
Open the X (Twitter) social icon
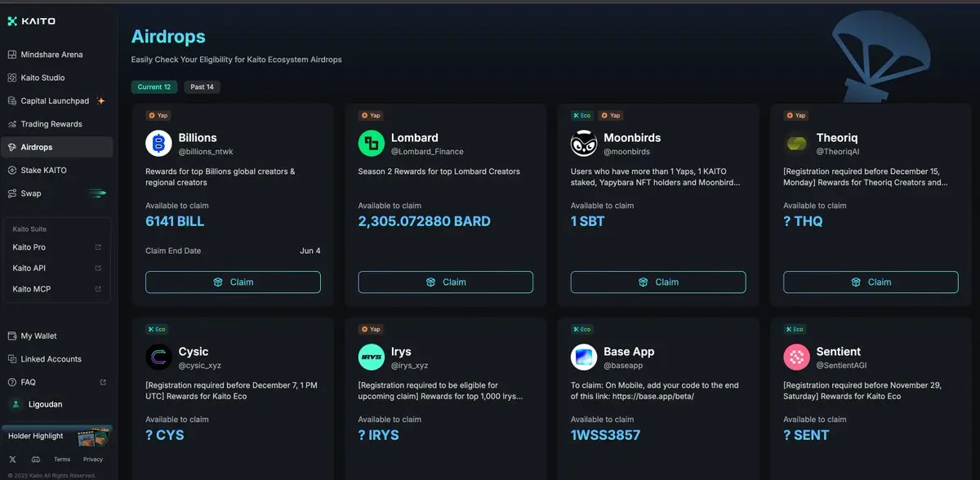tap(12, 460)
